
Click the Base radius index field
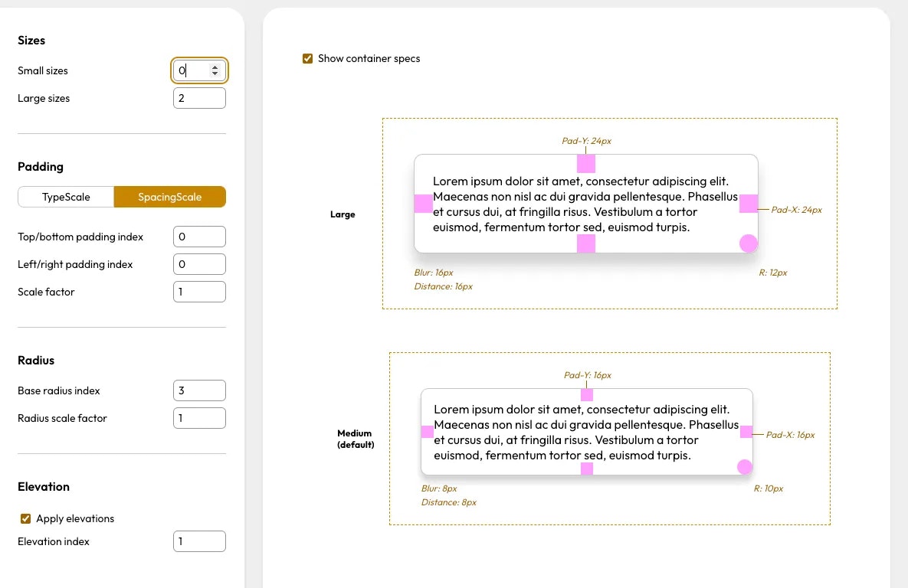click(x=199, y=390)
